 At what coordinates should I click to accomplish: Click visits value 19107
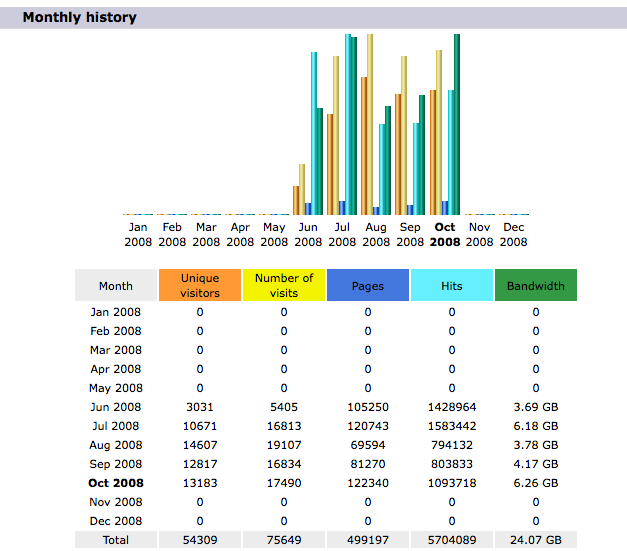pyautogui.click(x=284, y=445)
